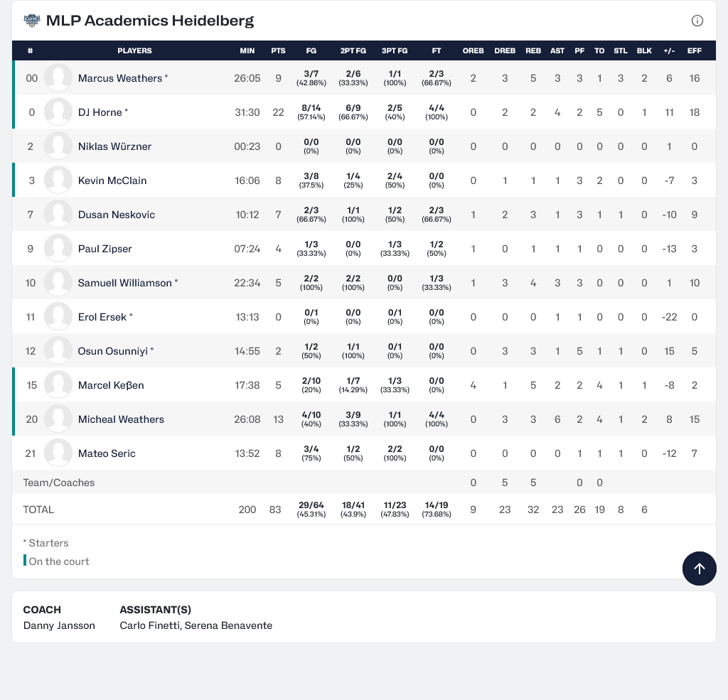Open DJ Horne player name link

[100, 112]
